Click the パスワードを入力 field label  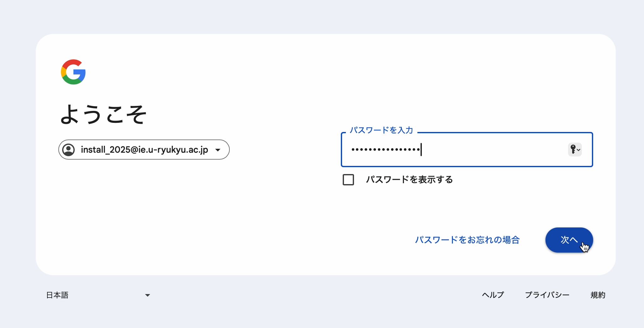click(381, 130)
